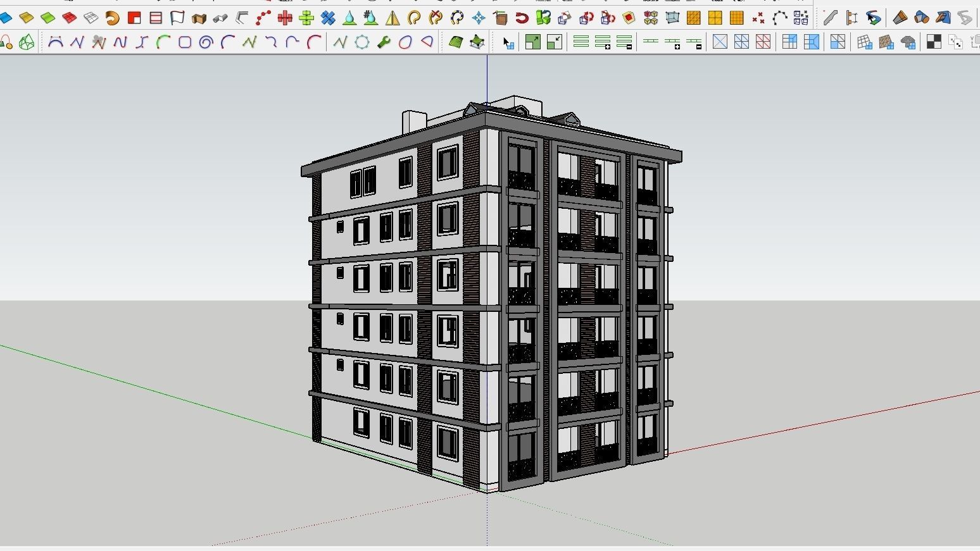The width and height of the screenshot is (980, 551).
Task: Click the green contour terrain icon
Action: [456, 42]
